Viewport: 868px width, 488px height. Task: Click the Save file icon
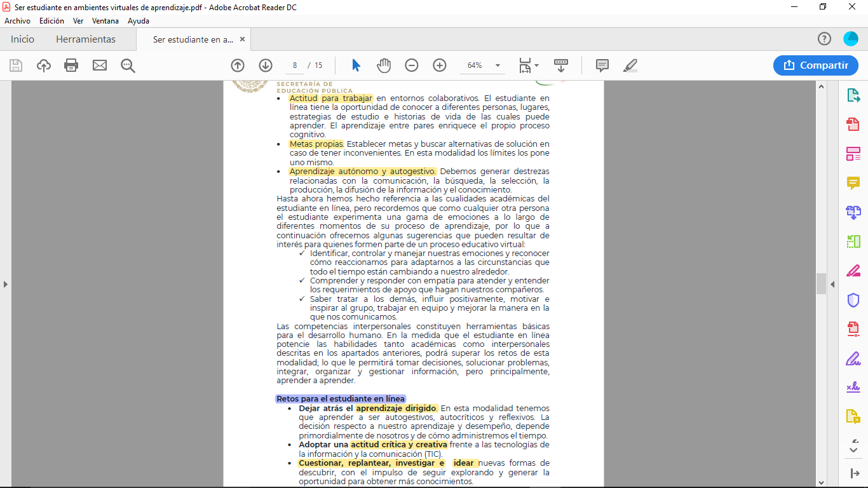pos(16,65)
